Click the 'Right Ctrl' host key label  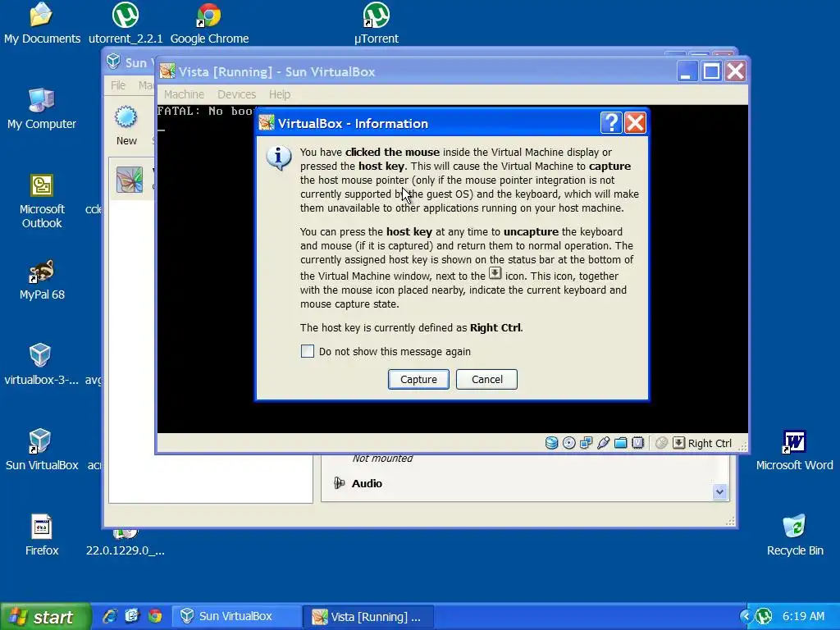coord(710,443)
